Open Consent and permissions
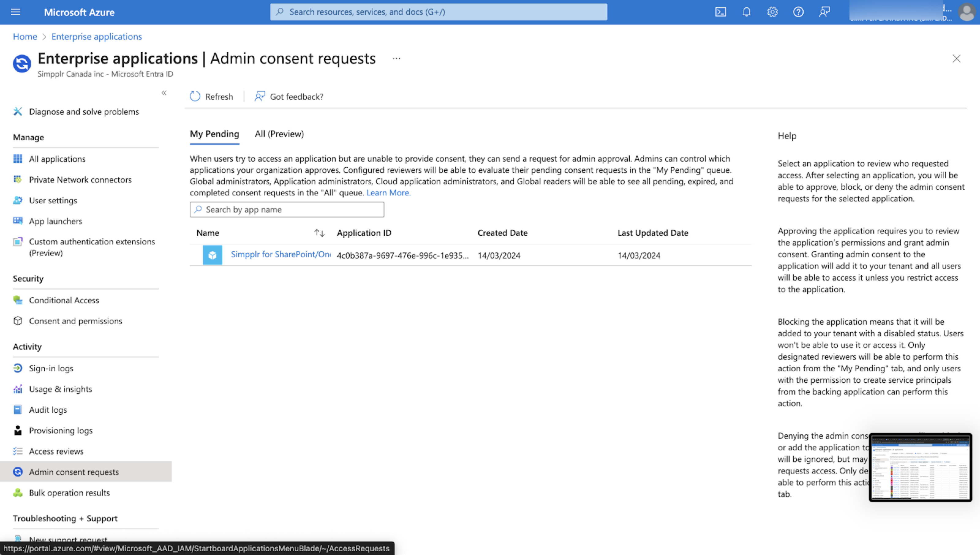980x555 pixels. [x=75, y=321]
